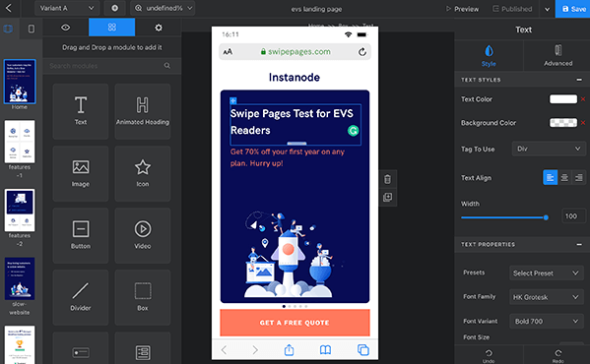This screenshot has width=590, height=364.
Task: Select the slow-website section thumbnail
Action: coord(20,278)
